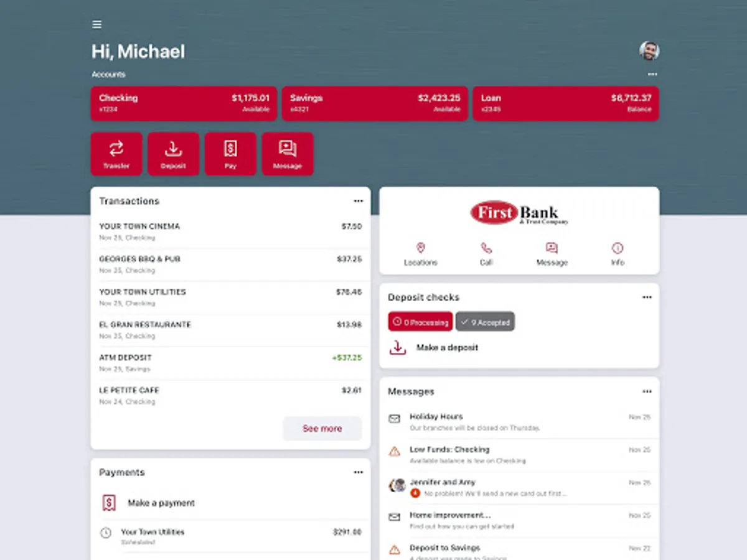This screenshot has height=560, width=747.
Task: Select the ATM DEPOSIT transaction
Action: (x=230, y=363)
